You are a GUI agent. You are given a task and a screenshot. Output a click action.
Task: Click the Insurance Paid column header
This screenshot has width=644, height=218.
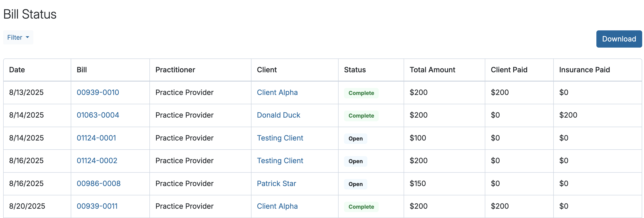pyautogui.click(x=584, y=70)
